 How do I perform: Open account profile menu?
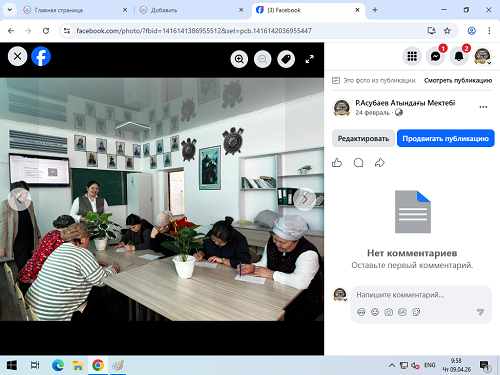(x=482, y=56)
